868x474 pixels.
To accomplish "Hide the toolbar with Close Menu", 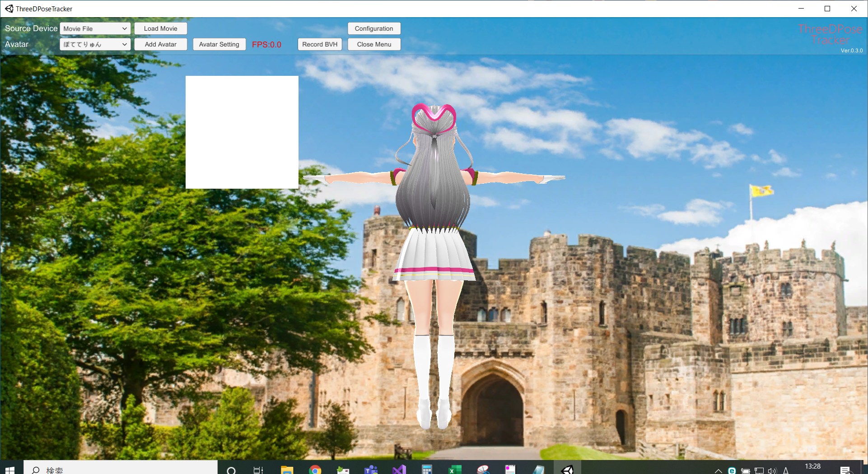I will (x=374, y=44).
